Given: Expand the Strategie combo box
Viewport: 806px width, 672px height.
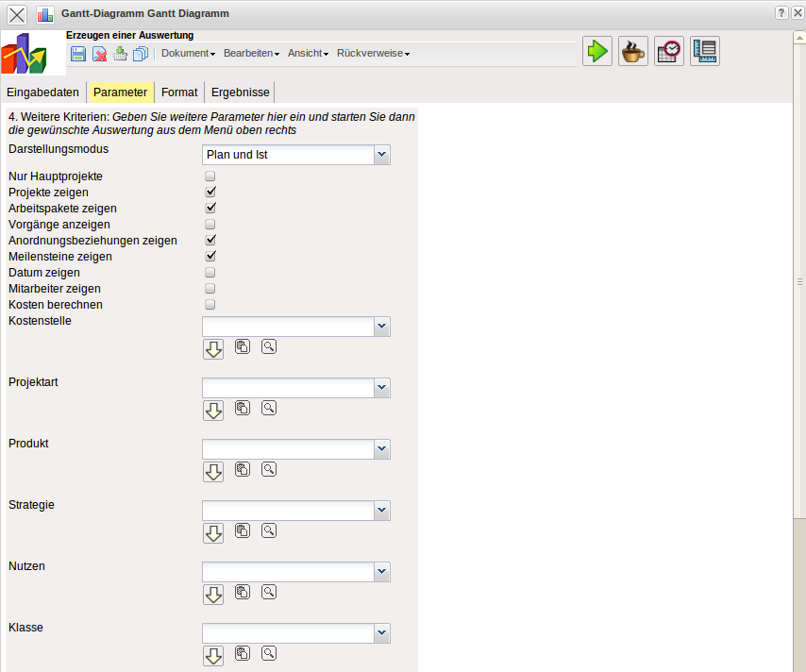Looking at the screenshot, I should click(x=381, y=511).
